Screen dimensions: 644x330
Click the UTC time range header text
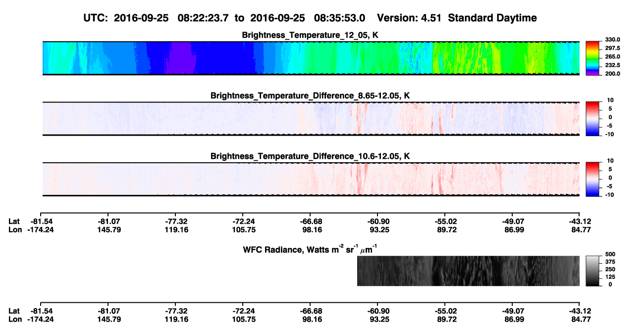[225, 18]
